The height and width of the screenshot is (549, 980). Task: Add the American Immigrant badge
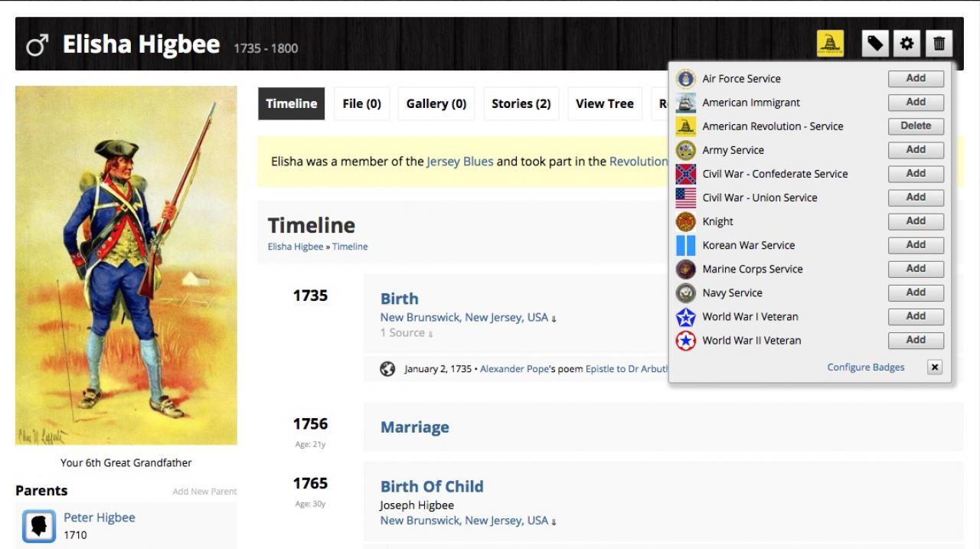click(916, 102)
